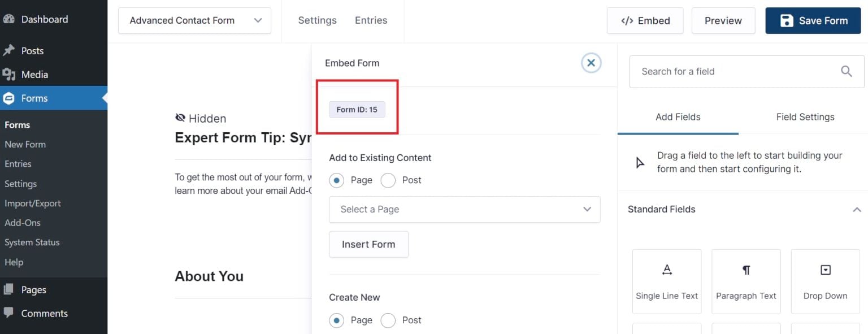
Task: Click the hidden eye icon above Expert Form Tip
Action: (x=180, y=117)
